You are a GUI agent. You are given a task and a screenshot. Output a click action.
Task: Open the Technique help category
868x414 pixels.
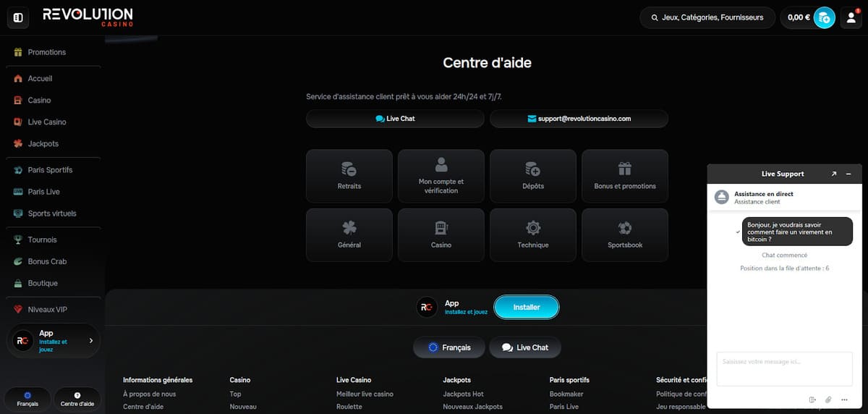(532, 235)
